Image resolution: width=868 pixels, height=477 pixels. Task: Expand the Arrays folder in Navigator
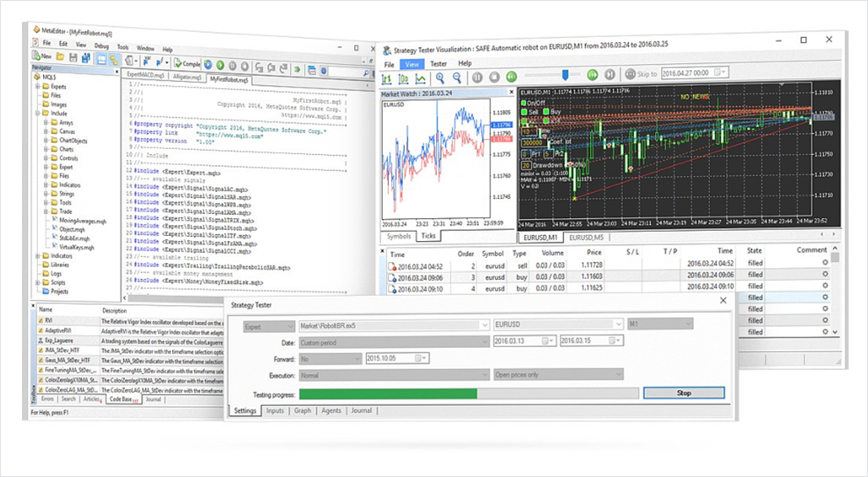[46, 123]
